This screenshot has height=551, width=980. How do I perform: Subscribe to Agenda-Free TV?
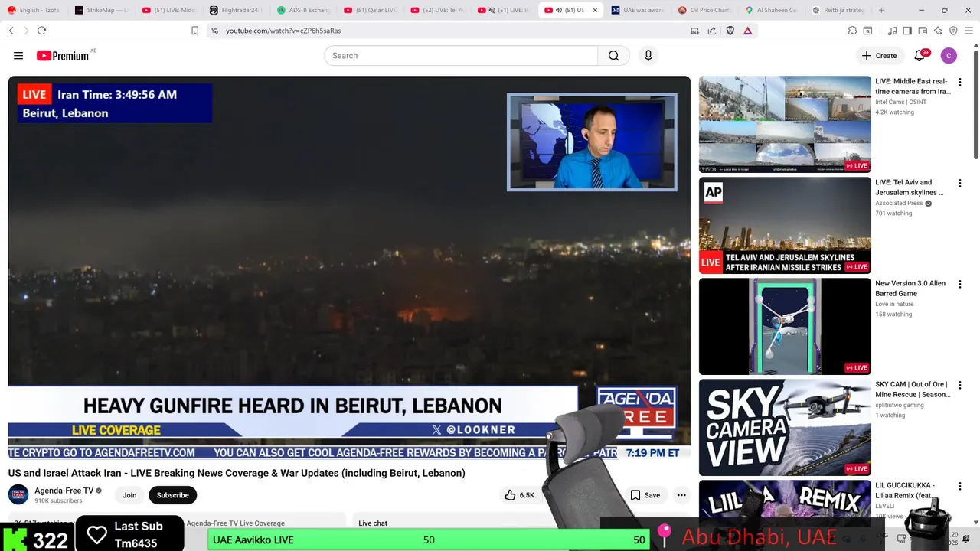coord(172,495)
